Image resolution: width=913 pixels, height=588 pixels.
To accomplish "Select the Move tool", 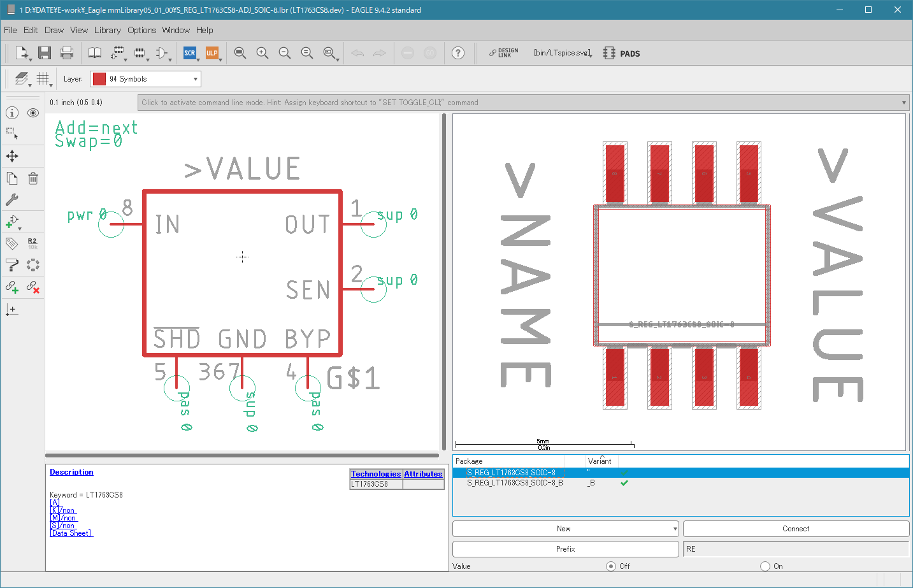I will (x=12, y=156).
